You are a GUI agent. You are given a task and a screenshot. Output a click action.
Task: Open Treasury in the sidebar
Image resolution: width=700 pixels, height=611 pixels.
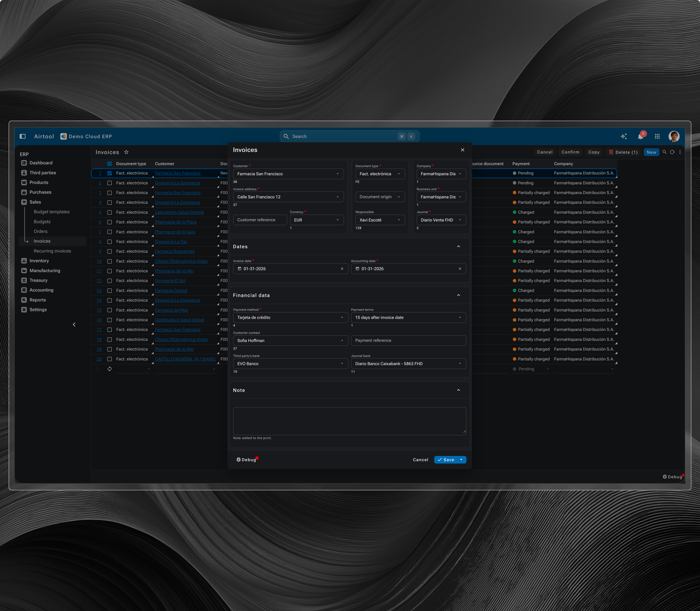coord(38,280)
